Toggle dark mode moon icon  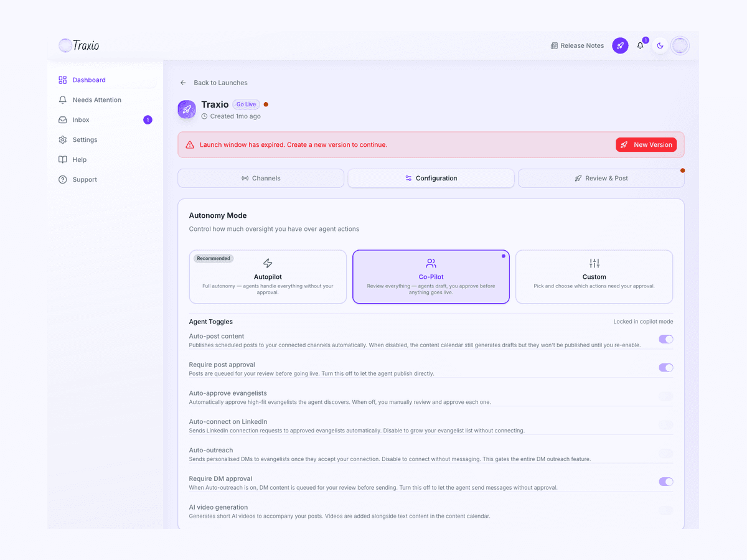click(660, 45)
